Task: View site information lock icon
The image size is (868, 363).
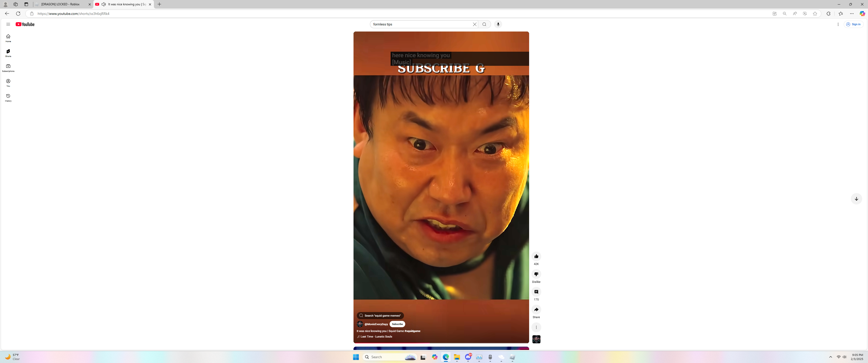Action: [32, 13]
